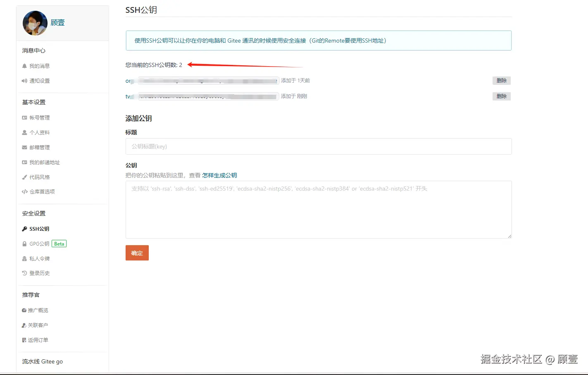Click the user icon beside 关联客户
Screen dimensions: 588x375
(x=24, y=325)
